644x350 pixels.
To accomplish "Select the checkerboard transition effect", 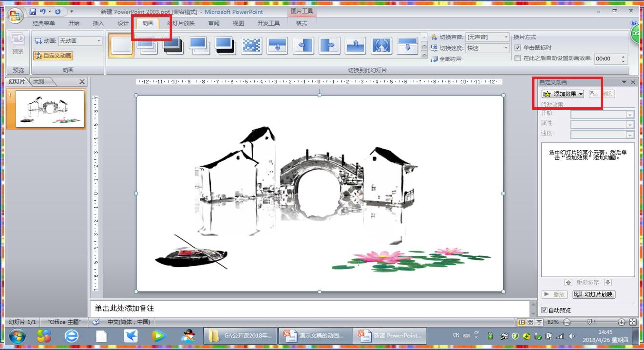I will 251,45.
